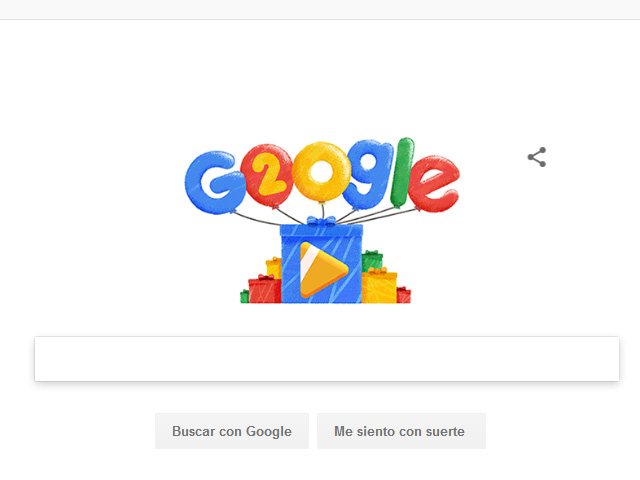Image resolution: width=640 pixels, height=480 pixels.
Task: Select the tiny green gift at far left
Action: 244,296
